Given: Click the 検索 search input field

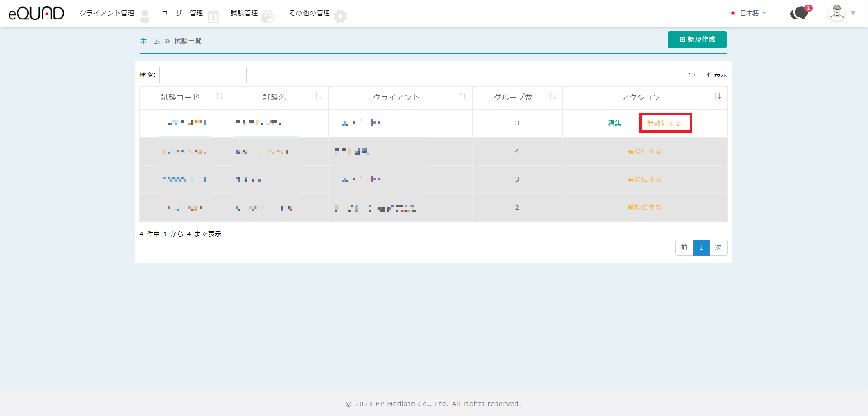Looking at the screenshot, I should pos(203,75).
